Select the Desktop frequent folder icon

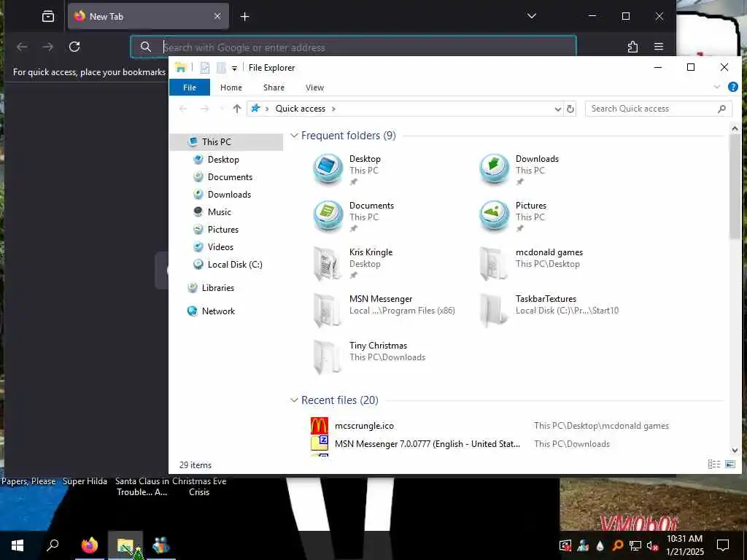point(328,169)
